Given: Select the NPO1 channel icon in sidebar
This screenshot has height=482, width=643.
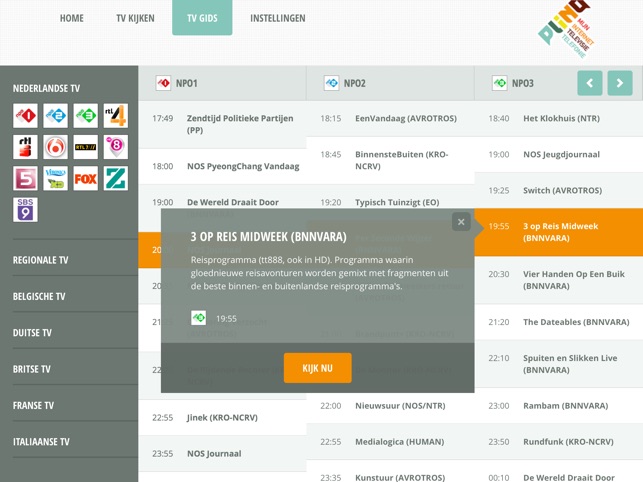Looking at the screenshot, I should (25, 116).
